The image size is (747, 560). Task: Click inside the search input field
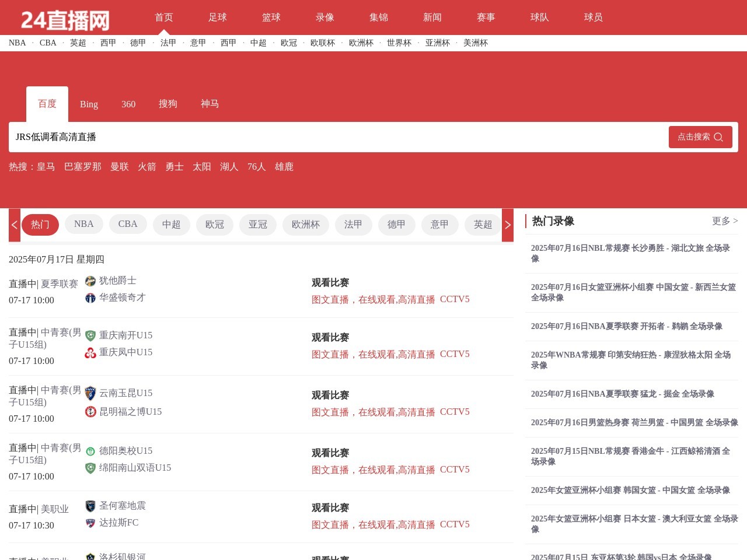click(x=292, y=137)
